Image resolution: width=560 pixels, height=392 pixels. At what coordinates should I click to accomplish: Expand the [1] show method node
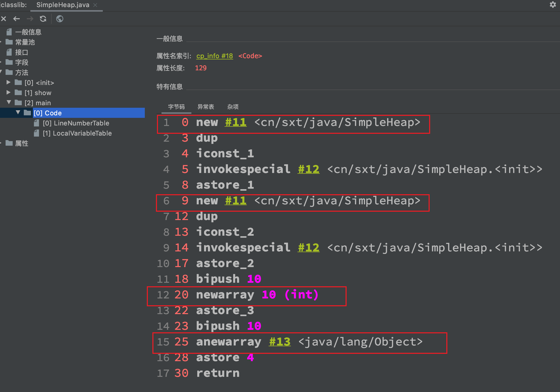point(8,93)
